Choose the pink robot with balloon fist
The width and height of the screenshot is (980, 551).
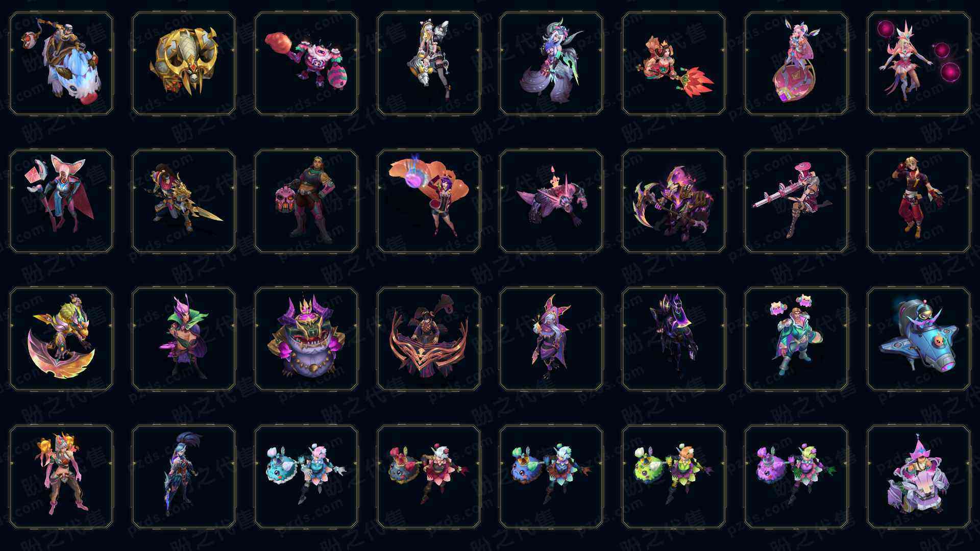pyautogui.click(x=306, y=64)
